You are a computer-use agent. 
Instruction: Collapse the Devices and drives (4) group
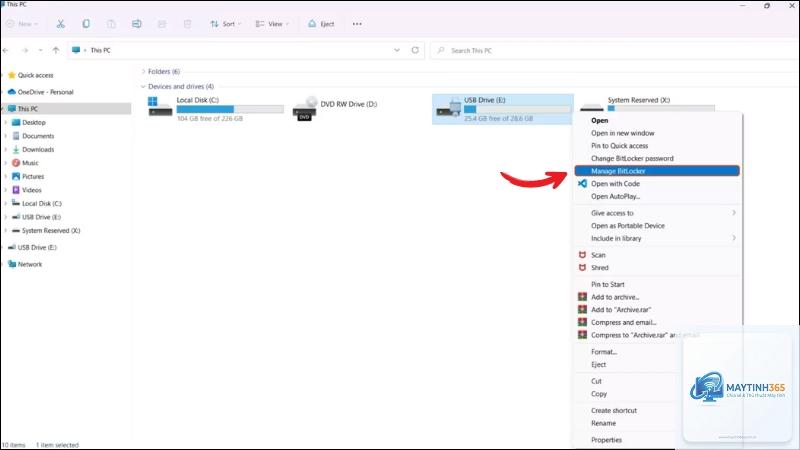[x=143, y=87]
